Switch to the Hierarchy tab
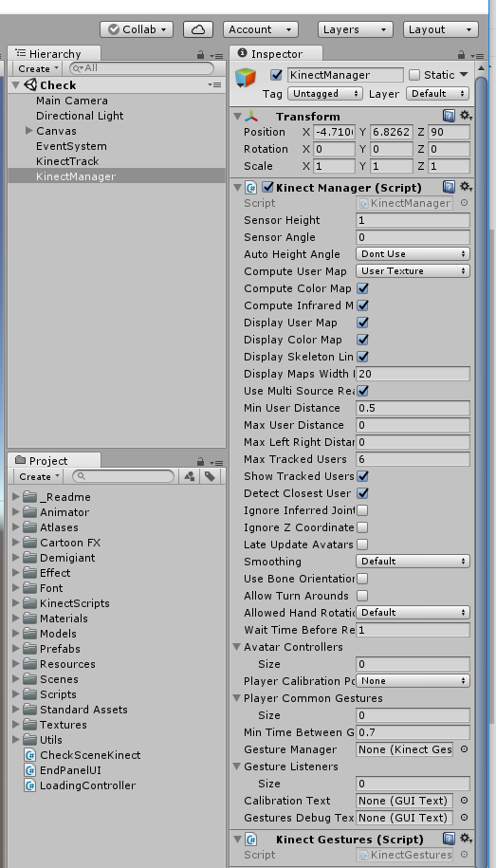The image size is (496, 868). tap(54, 54)
